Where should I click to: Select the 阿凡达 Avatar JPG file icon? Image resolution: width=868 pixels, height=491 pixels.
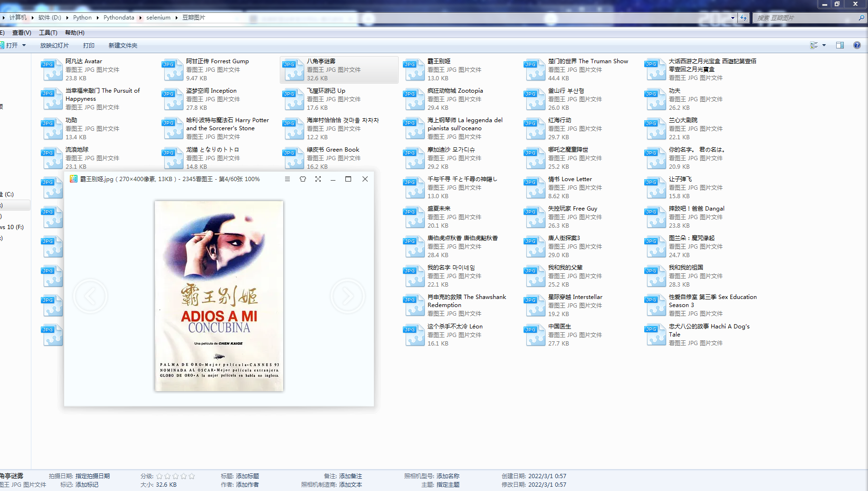[x=52, y=70]
